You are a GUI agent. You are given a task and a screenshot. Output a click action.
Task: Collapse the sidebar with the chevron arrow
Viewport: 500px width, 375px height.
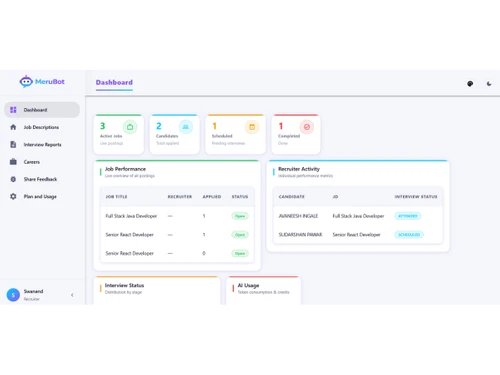(x=72, y=295)
